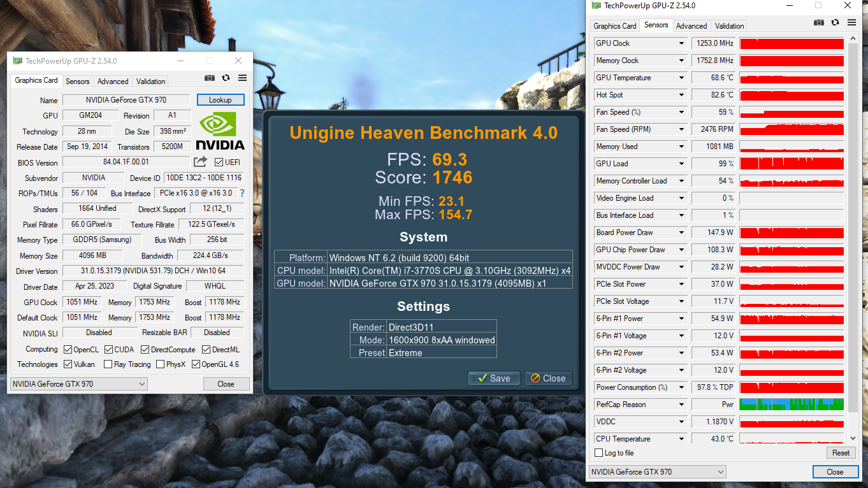Screen dimensions: 868x488
Task: Click the refresh icon in the Sensors window
Action: [835, 23]
